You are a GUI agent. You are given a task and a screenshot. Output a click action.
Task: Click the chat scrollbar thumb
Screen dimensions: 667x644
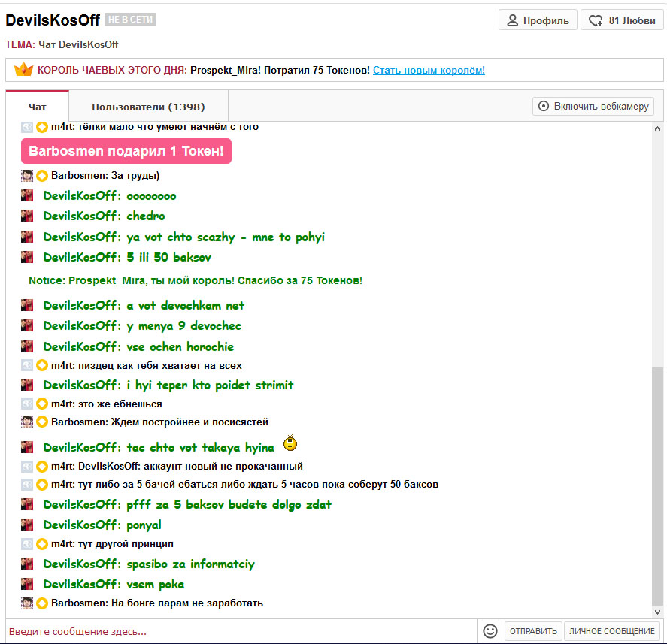(657, 481)
